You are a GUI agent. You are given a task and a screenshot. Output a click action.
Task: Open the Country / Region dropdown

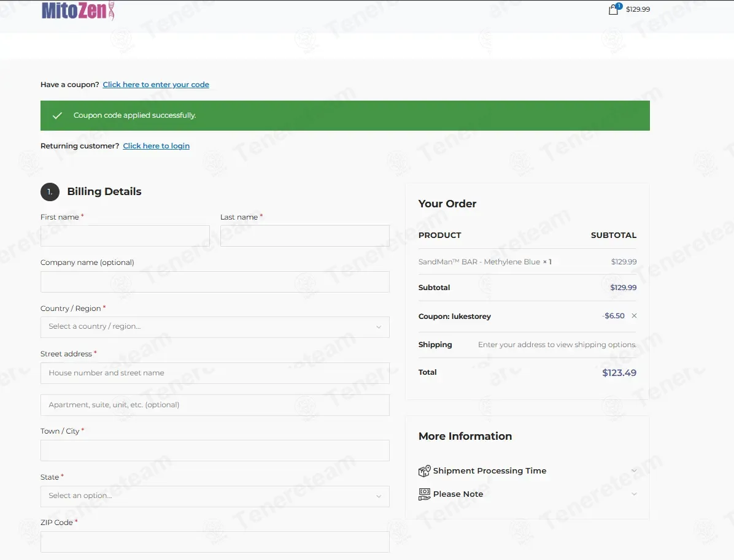(x=215, y=327)
